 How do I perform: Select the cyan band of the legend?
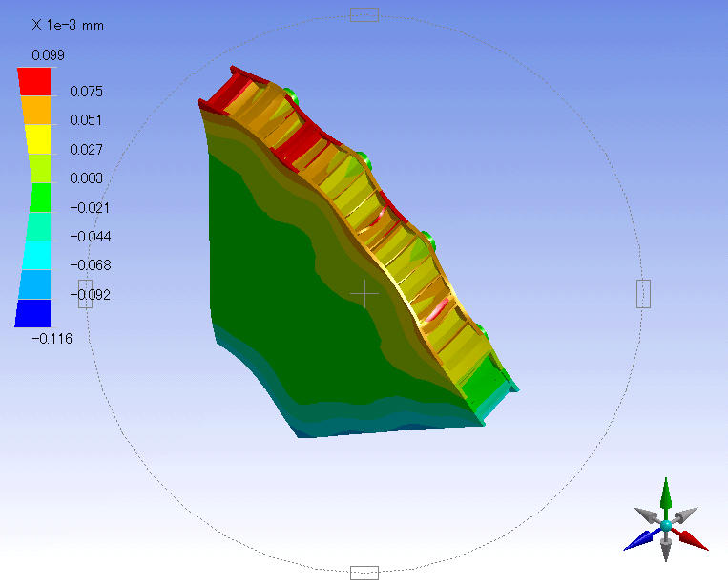[36, 255]
